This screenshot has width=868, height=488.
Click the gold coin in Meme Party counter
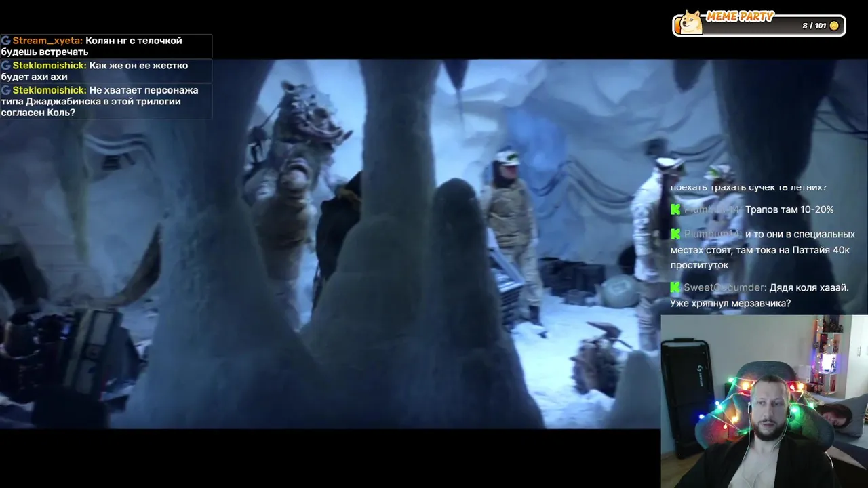pyautogui.click(x=834, y=26)
